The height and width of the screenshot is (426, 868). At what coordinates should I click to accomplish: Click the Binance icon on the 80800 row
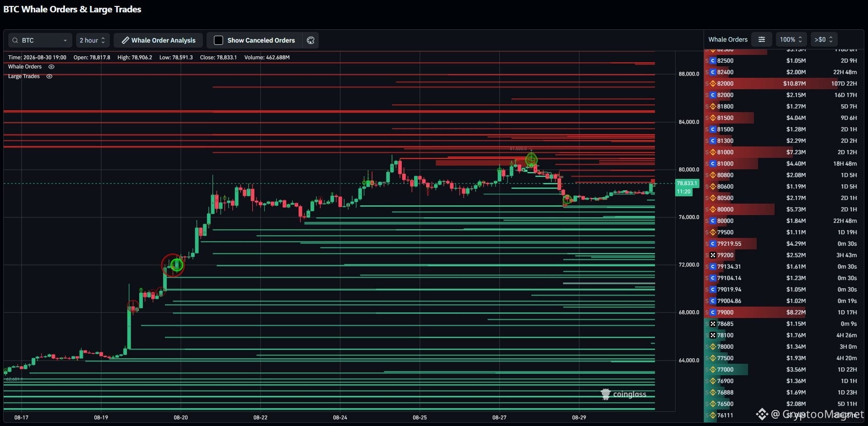713,175
